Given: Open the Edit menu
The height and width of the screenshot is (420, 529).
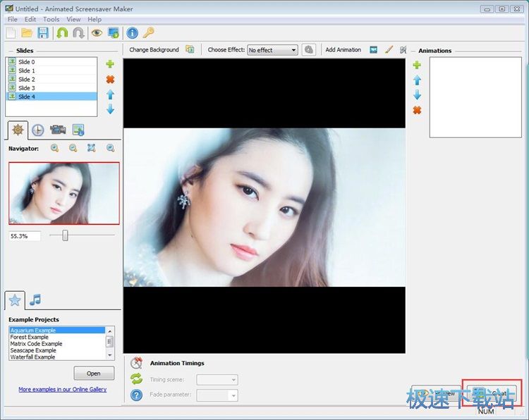Looking at the screenshot, I should (x=30, y=19).
